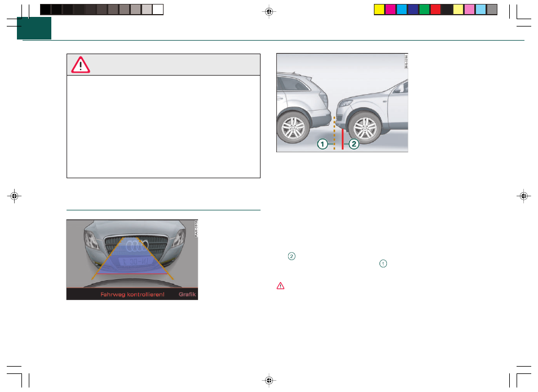The height and width of the screenshot is (392, 538).
Task: Click the mirrored license plate on the Audi
Action: pyautogui.click(x=135, y=262)
